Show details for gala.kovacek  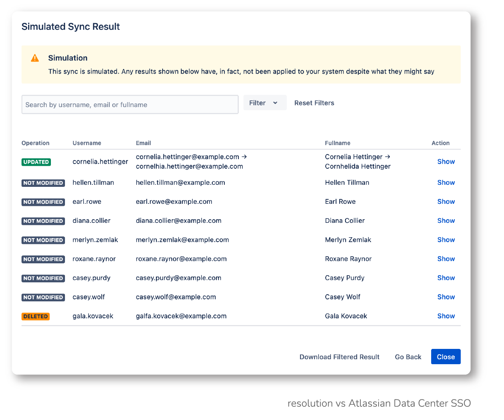pos(446,315)
